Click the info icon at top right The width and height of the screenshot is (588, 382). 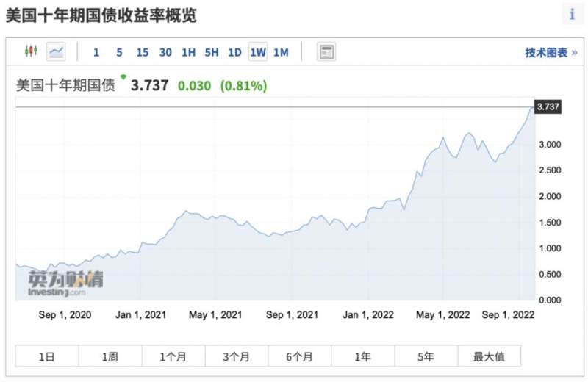click(x=572, y=14)
